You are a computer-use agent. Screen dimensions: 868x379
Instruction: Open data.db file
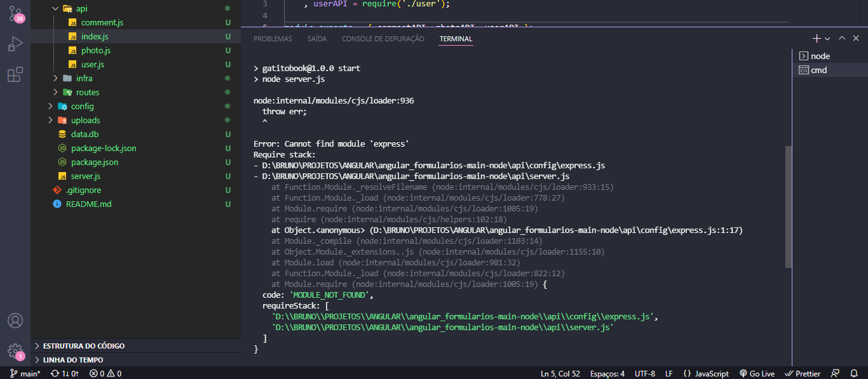pos(135,134)
